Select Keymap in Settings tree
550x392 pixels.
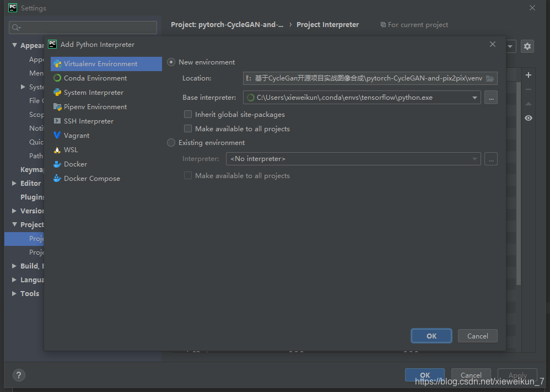tap(31, 169)
